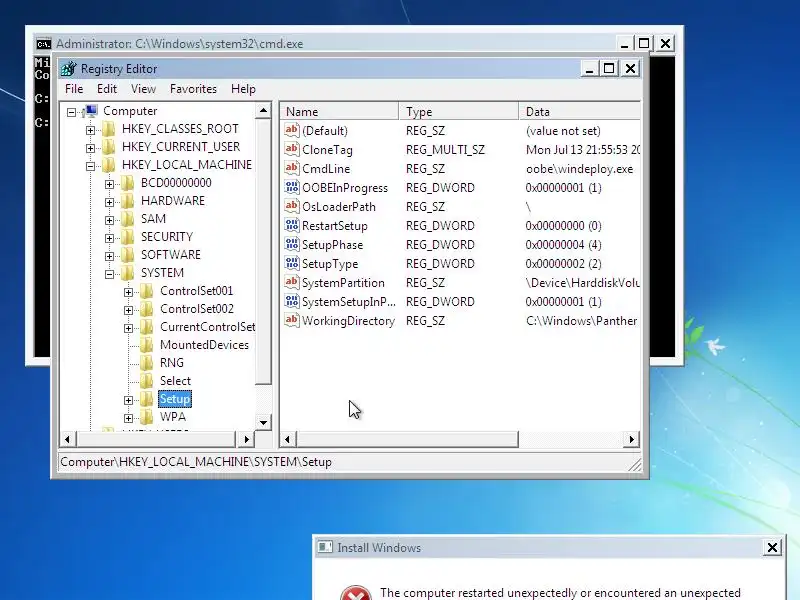Collapse HKEY_LOCAL_MACHINE node
This screenshot has height=600, width=800.
90,166
